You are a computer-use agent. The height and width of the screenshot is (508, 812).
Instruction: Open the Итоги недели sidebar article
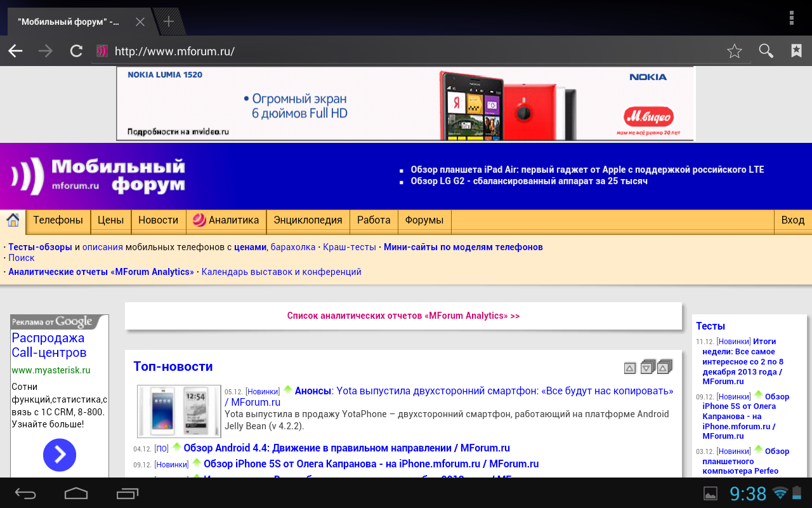point(742,361)
